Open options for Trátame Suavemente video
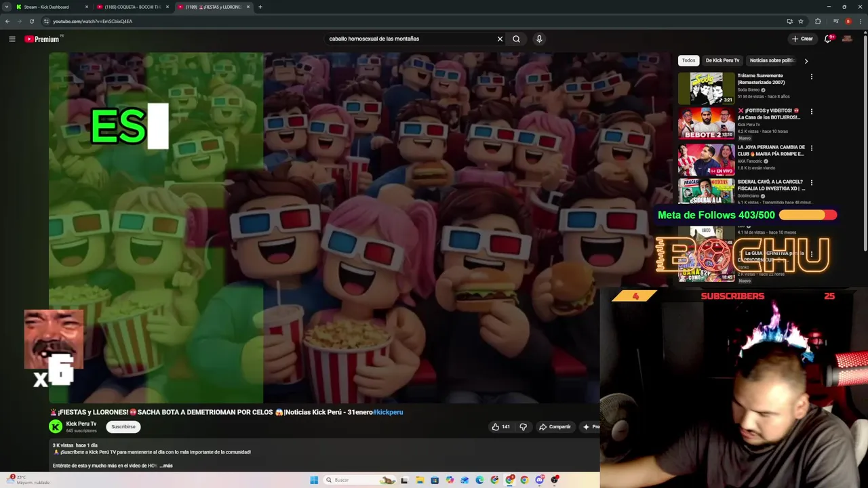The image size is (868, 488). [811, 77]
